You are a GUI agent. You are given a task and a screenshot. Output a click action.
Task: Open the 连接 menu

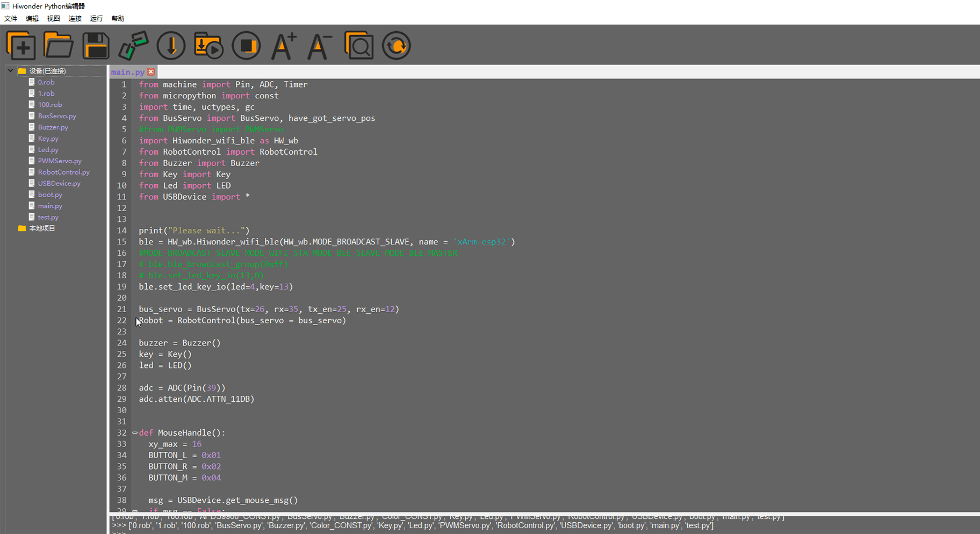pos(75,18)
